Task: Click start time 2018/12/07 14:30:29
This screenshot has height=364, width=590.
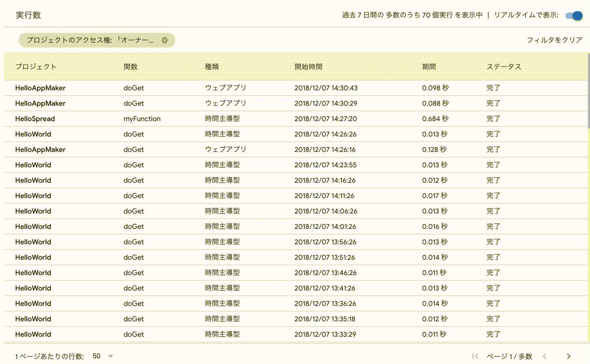Action: [326, 103]
